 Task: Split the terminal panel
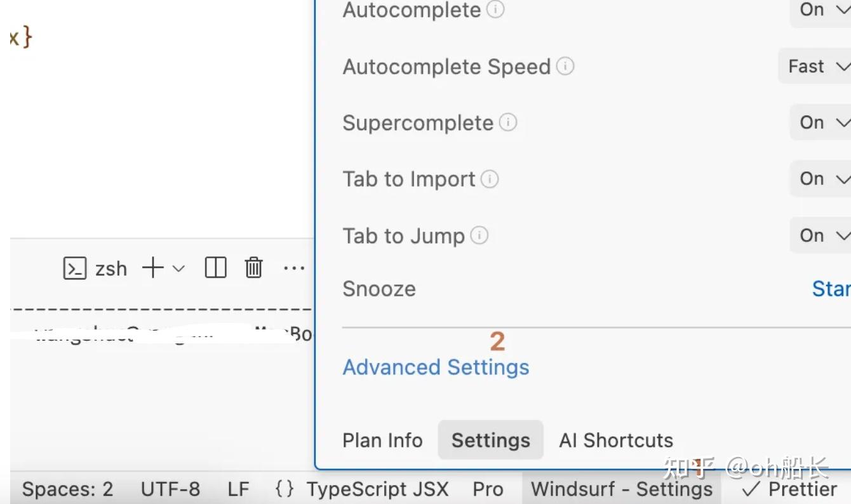215,269
